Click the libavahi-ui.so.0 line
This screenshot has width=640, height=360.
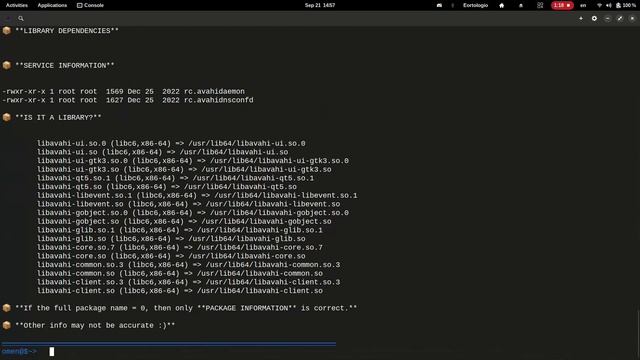coord(171,144)
